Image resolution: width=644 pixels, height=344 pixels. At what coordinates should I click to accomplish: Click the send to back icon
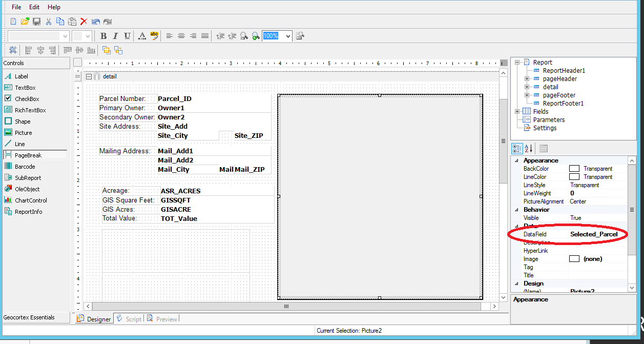point(118,50)
